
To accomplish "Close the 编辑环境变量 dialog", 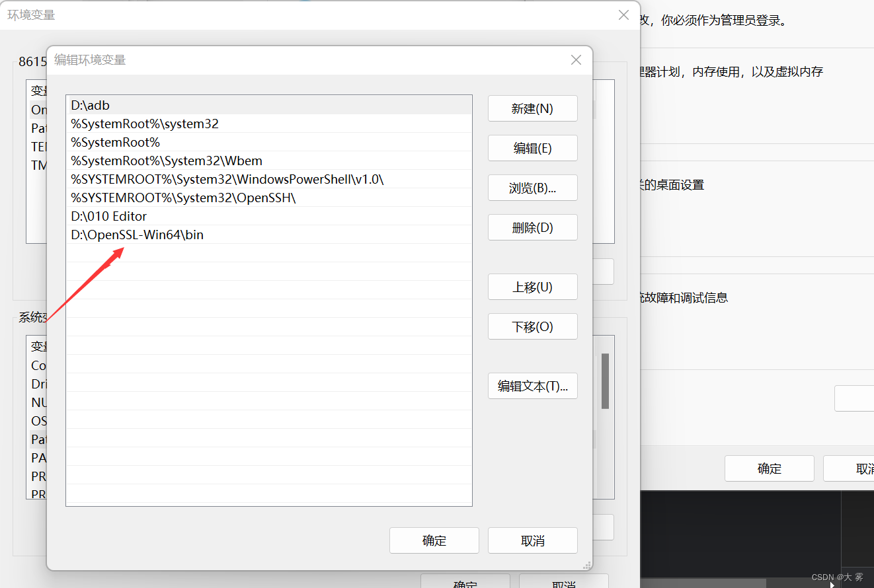I will pos(576,60).
